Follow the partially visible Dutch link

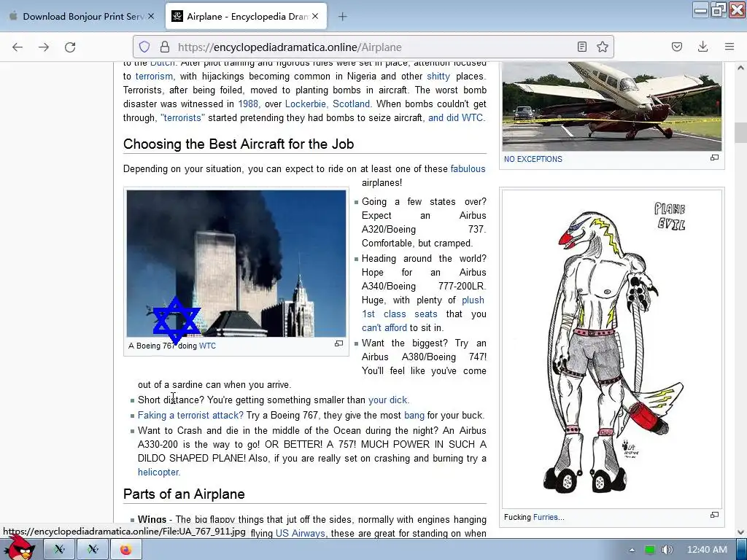163,63
